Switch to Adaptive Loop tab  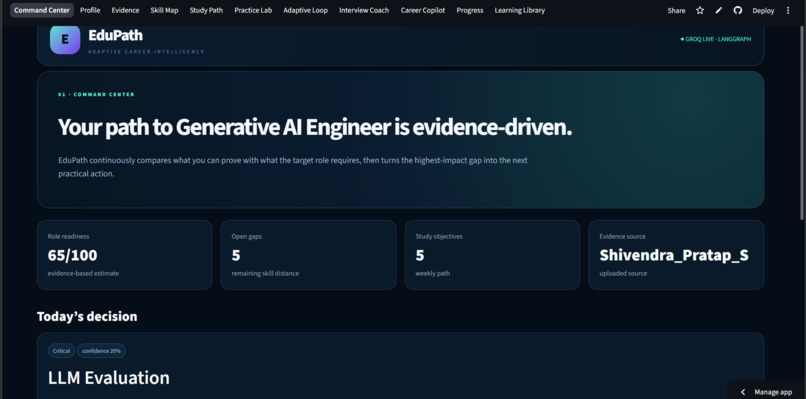[305, 10]
